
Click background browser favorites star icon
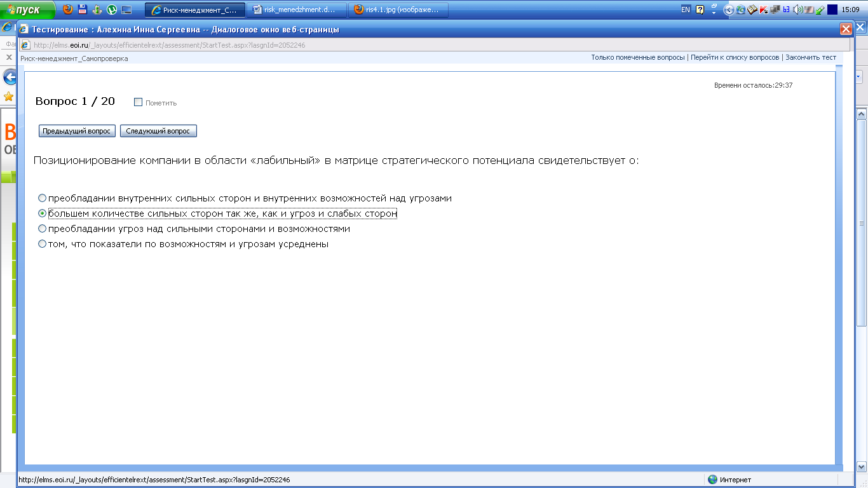coord(8,97)
